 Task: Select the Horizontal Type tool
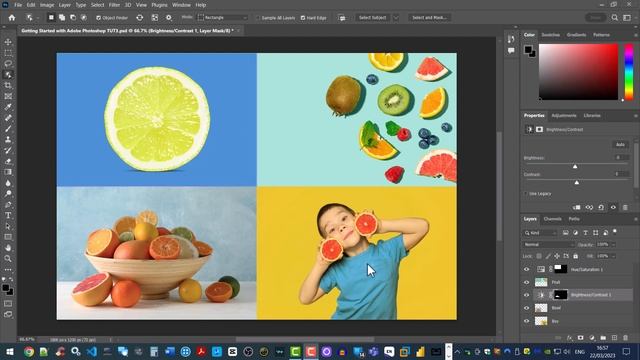click(x=8, y=215)
